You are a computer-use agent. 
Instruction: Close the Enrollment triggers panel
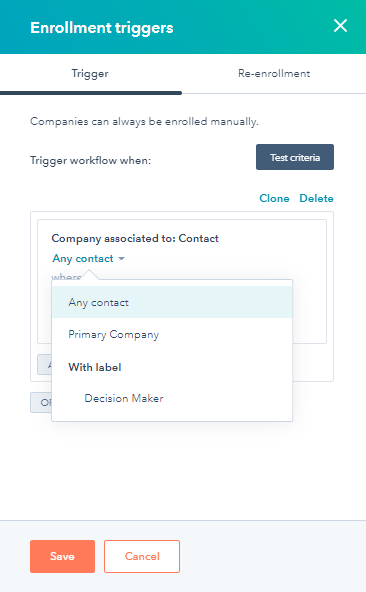click(x=340, y=26)
